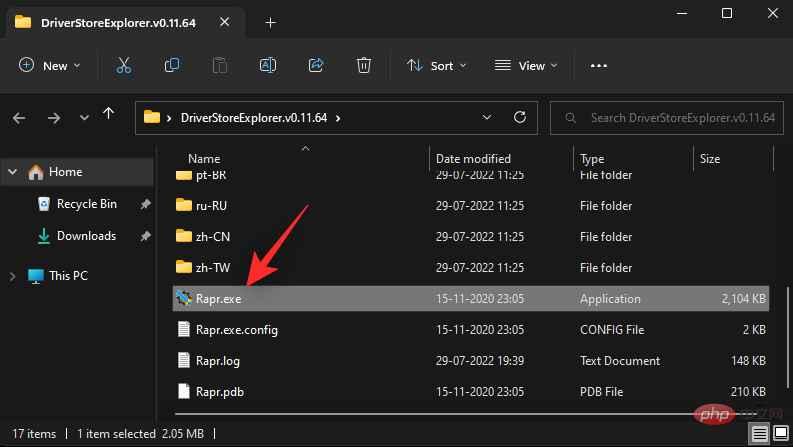This screenshot has height=447, width=793.
Task: Click the ru-RU folder icon
Action: pyautogui.click(x=184, y=205)
